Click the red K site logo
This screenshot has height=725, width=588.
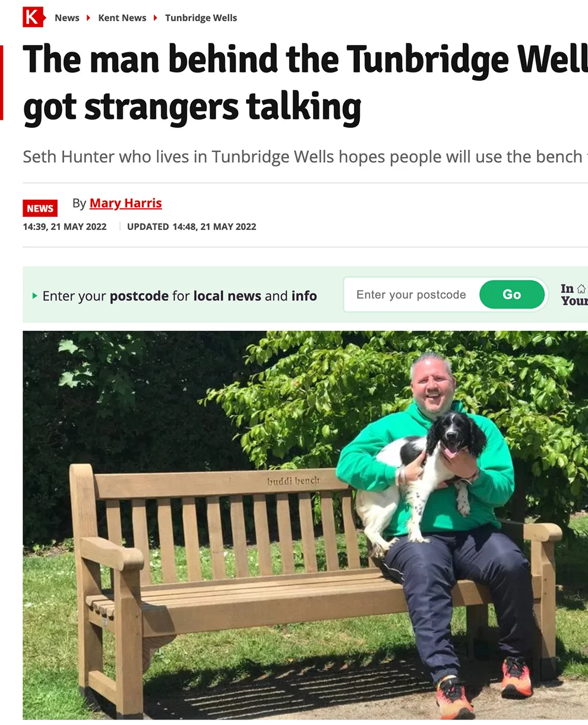pos(34,17)
